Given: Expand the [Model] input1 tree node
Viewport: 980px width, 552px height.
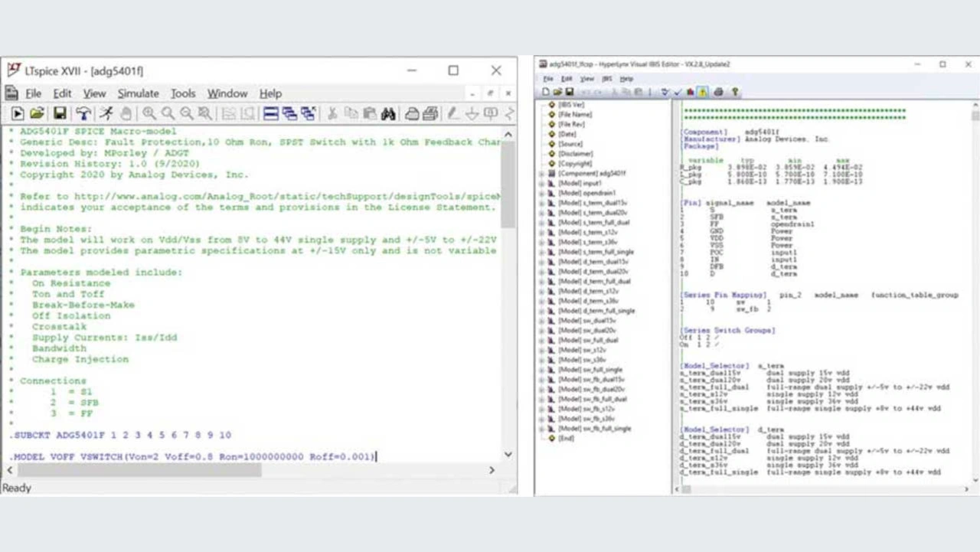Looking at the screenshot, I should pos(541,184).
